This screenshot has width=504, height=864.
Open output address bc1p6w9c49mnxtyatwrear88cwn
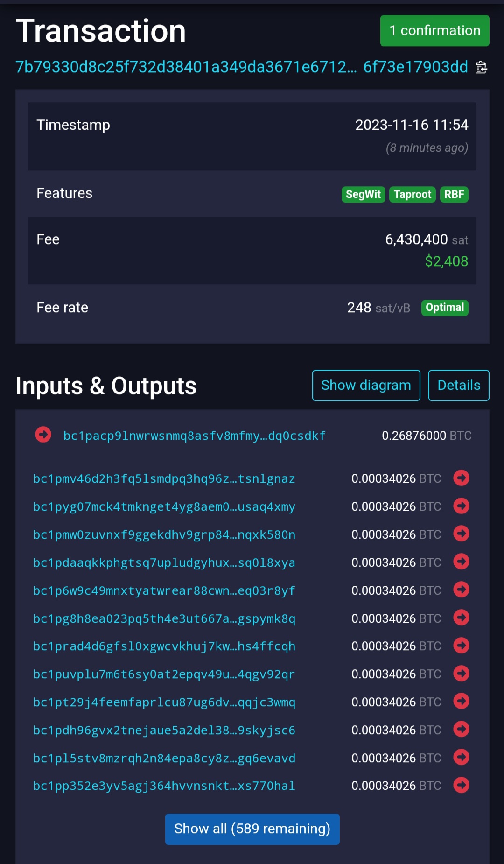pyautogui.click(x=164, y=590)
